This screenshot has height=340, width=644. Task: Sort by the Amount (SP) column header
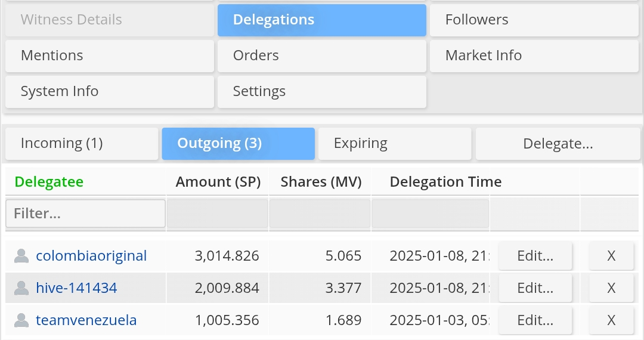pos(218,182)
